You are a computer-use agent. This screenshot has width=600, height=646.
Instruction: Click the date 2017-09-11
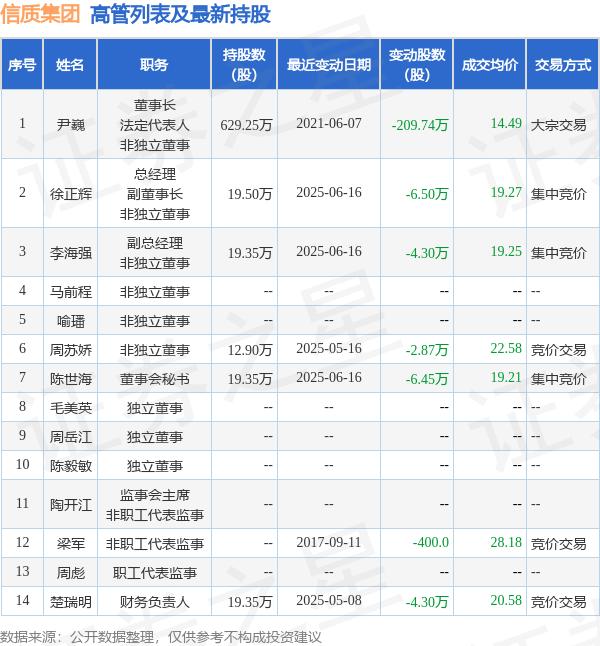(x=328, y=542)
